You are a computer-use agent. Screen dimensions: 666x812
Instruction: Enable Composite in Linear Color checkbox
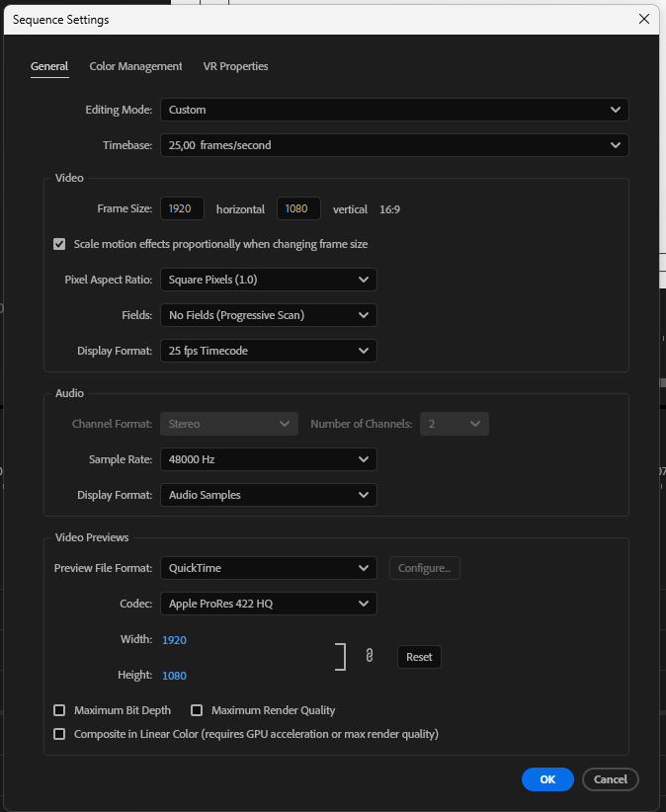[x=59, y=734]
